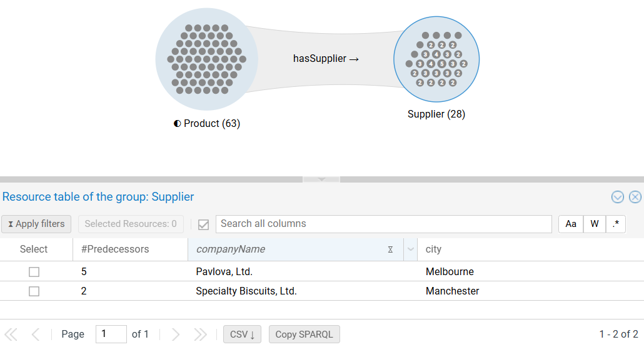This screenshot has width=644, height=347.
Task: Sort by the city column header
Action: point(433,249)
